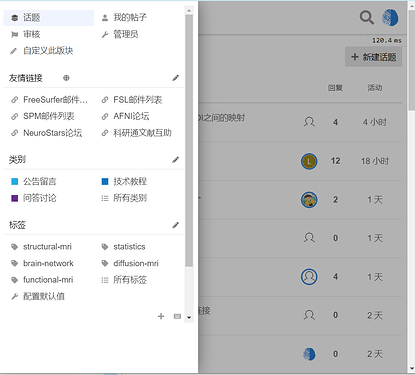Image resolution: width=415 pixels, height=375 pixels.
Task: Open SPM邮件列表 link
Action: 43,116
